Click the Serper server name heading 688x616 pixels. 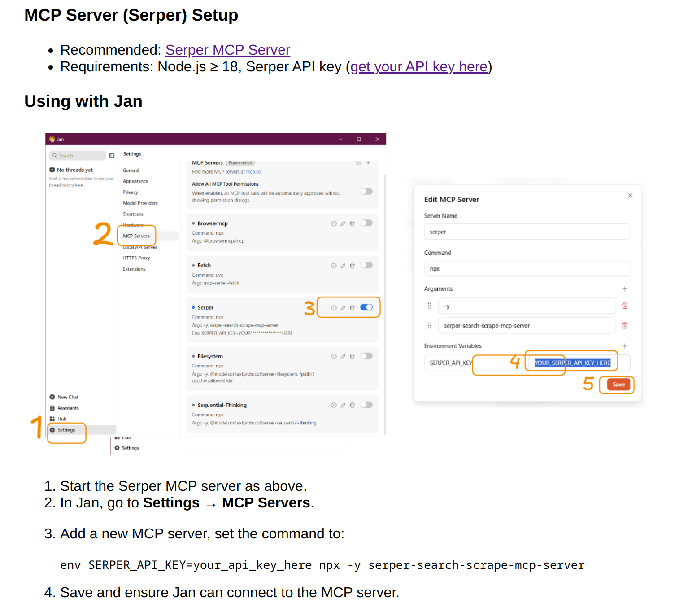[x=205, y=308]
